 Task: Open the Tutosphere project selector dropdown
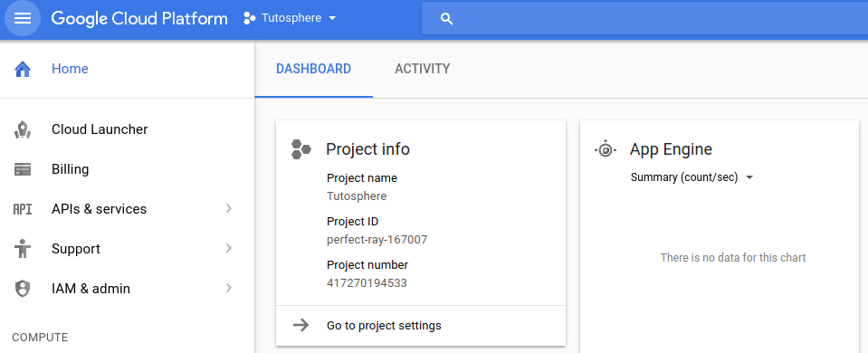coord(290,18)
